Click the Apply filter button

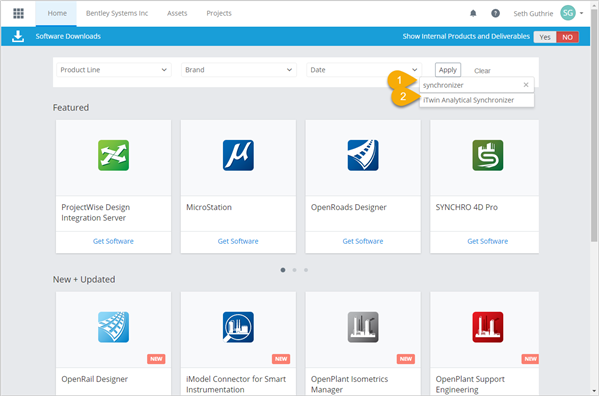click(x=448, y=70)
